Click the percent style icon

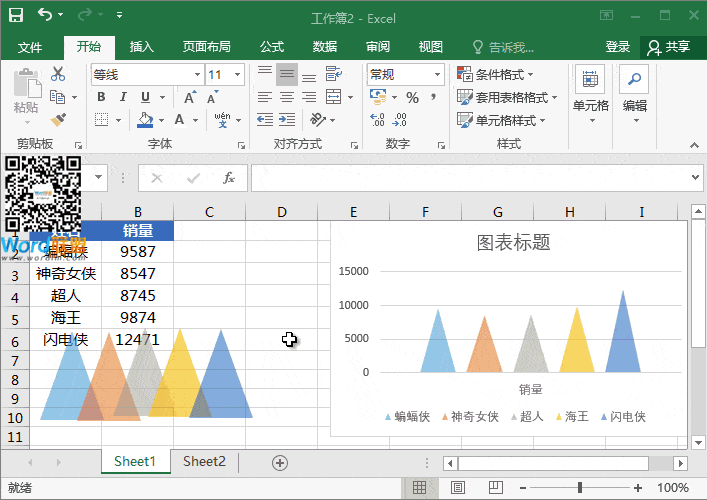click(x=411, y=97)
